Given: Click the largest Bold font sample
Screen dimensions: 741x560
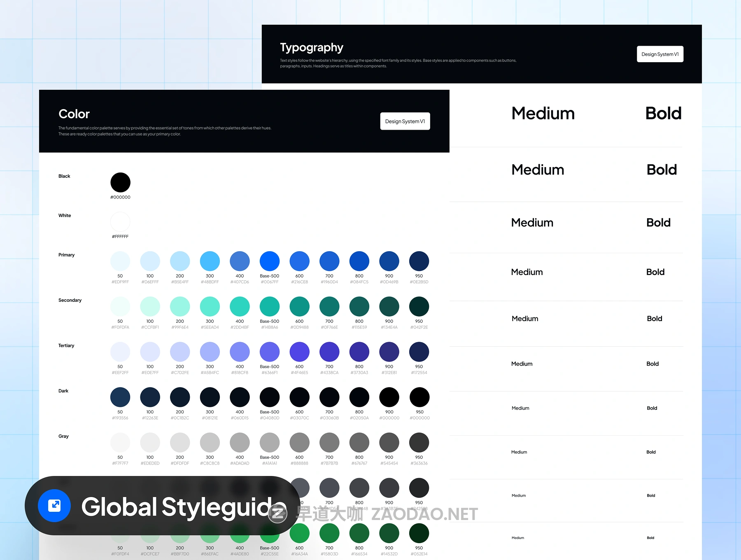Looking at the screenshot, I should [663, 113].
